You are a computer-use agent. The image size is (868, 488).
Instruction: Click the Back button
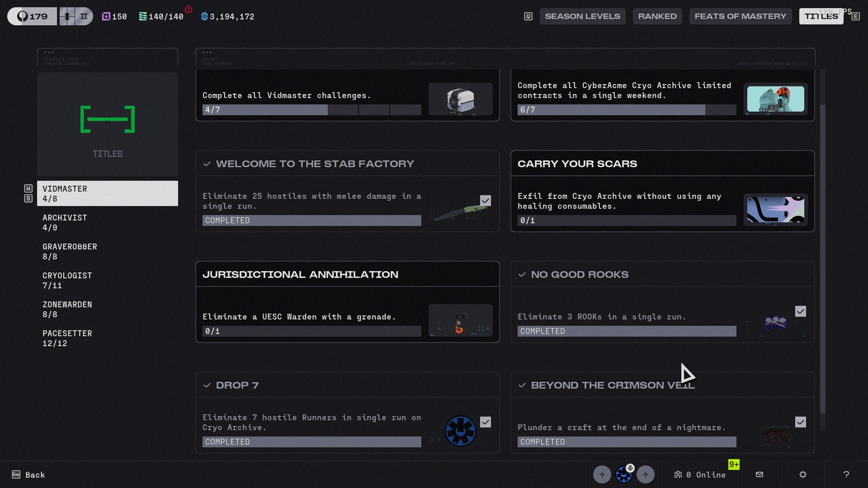click(x=28, y=474)
